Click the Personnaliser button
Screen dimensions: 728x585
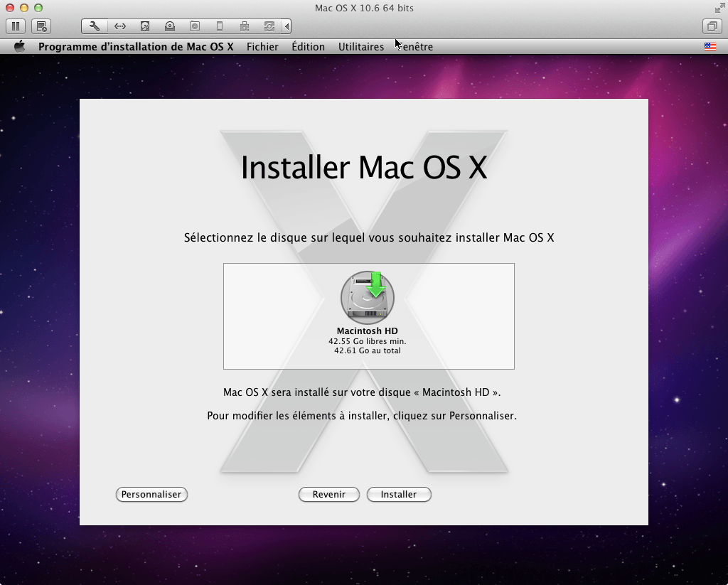[151, 495]
